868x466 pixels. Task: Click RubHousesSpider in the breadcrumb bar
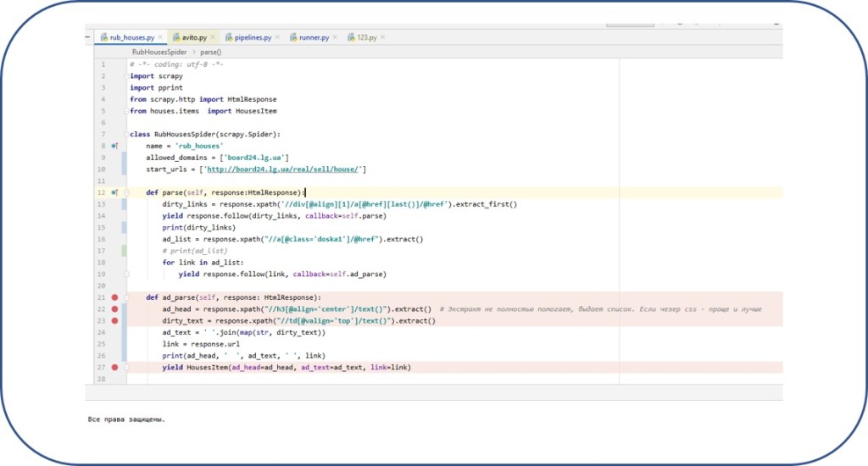click(x=159, y=52)
